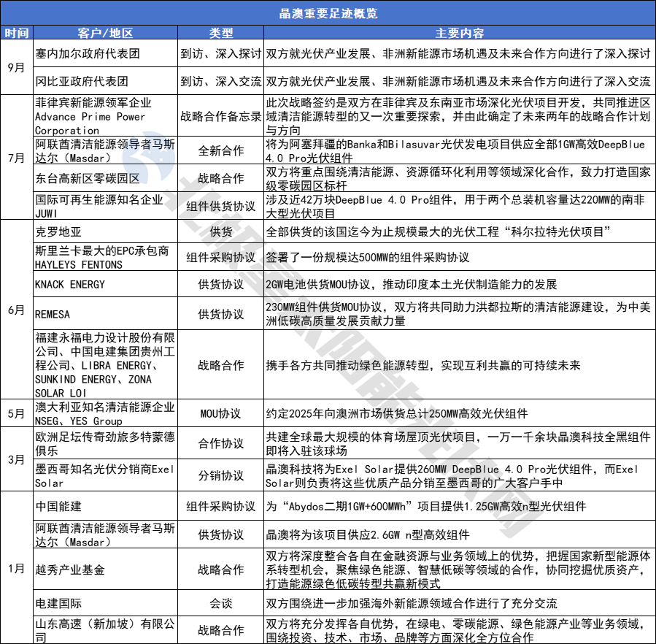The width and height of the screenshot is (656, 644).
Task: Select the 全新合作 type cell
Action: (221, 150)
